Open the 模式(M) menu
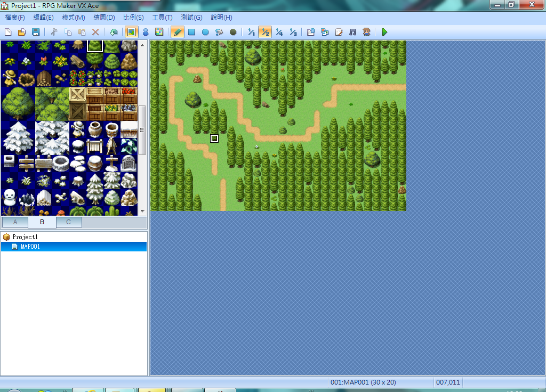 (74, 18)
